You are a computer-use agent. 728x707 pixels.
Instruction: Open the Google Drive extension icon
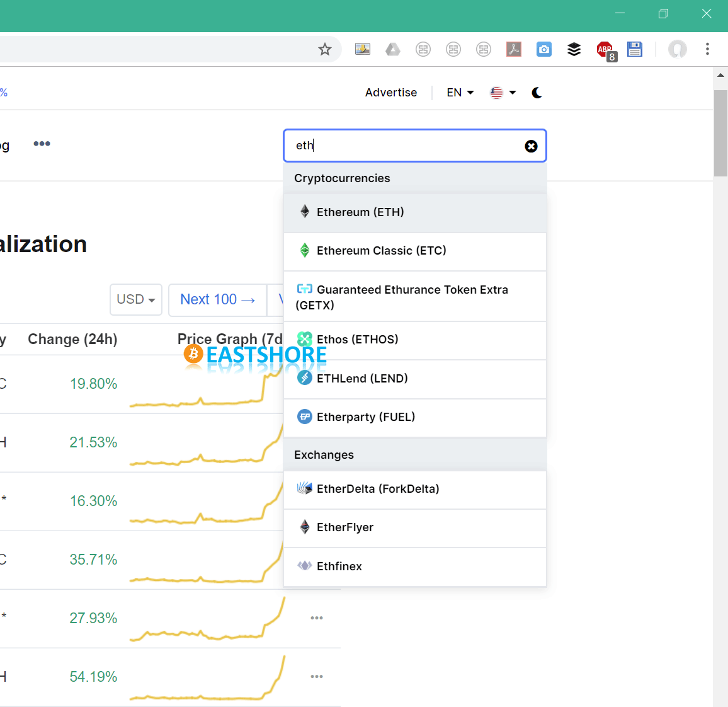tap(393, 49)
